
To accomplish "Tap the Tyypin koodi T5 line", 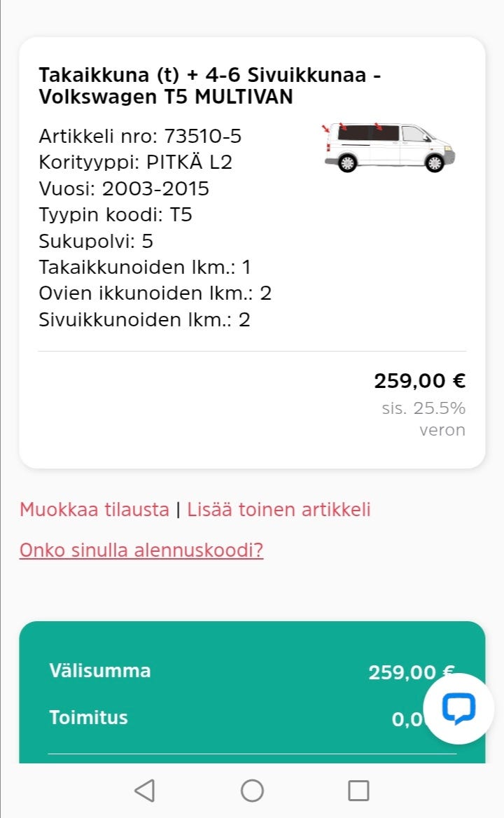I will point(115,215).
